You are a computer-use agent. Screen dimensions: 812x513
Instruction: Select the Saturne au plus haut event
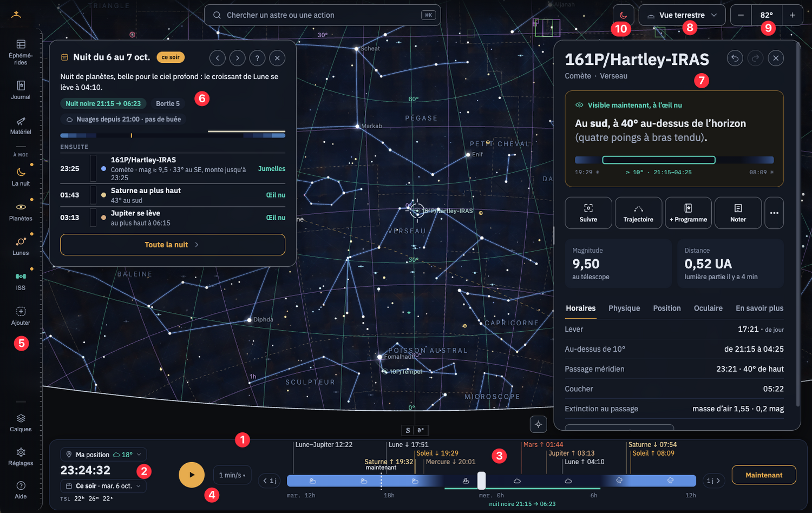(173, 195)
